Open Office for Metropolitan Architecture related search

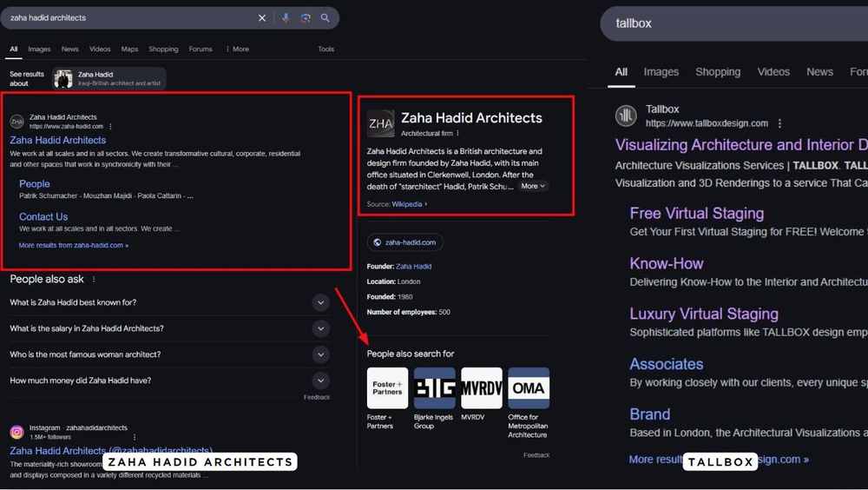[x=529, y=403]
